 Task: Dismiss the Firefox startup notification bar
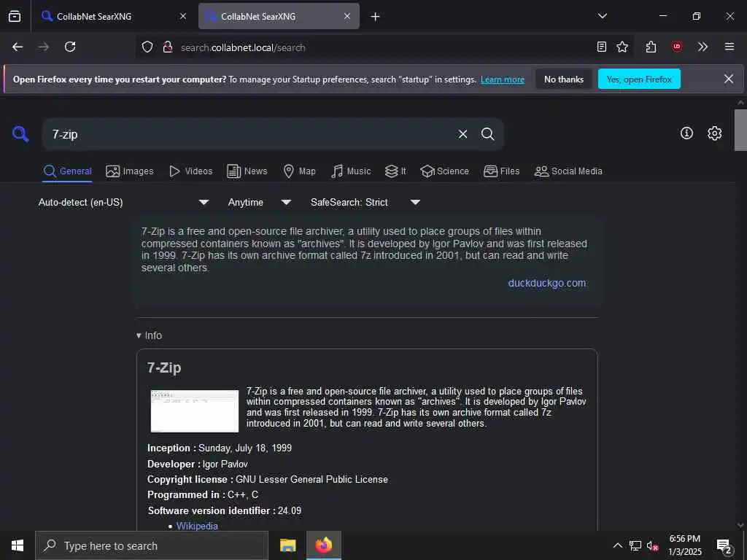pyautogui.click(x=729, y=79)
